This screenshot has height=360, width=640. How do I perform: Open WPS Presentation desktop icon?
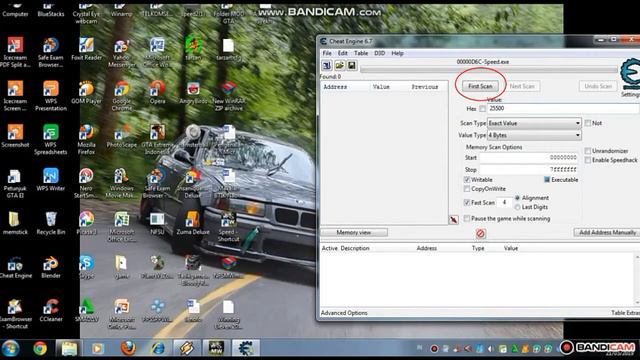(x=51, y=96)
